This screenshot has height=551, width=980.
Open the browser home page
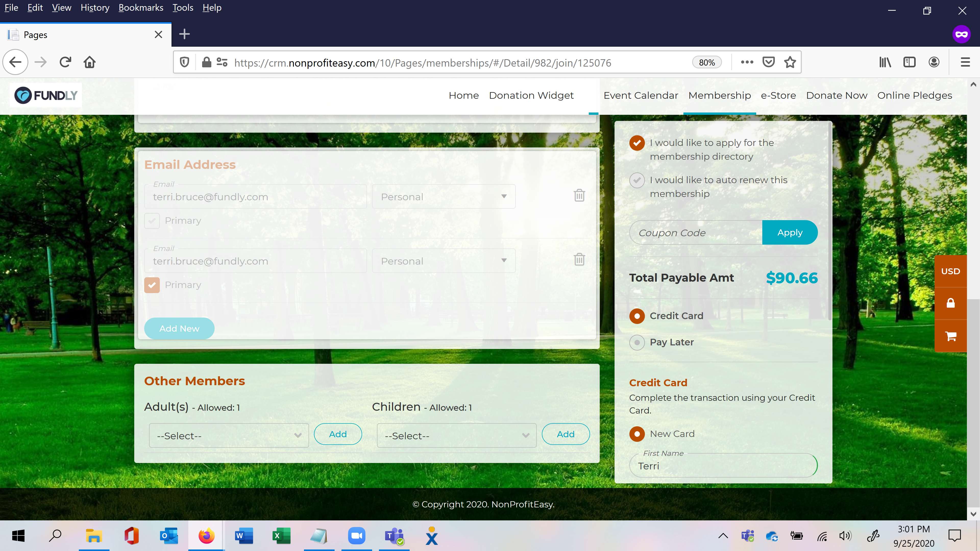(89, 62)
